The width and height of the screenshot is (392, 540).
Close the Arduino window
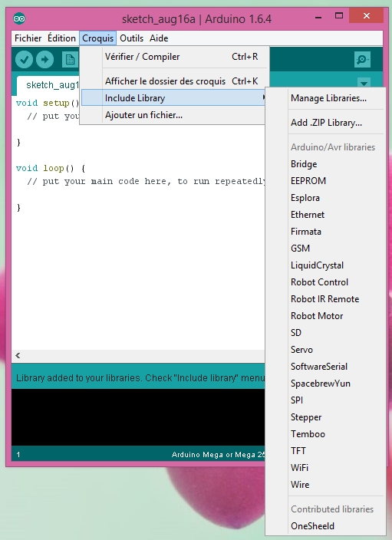[x=367, y=15]
